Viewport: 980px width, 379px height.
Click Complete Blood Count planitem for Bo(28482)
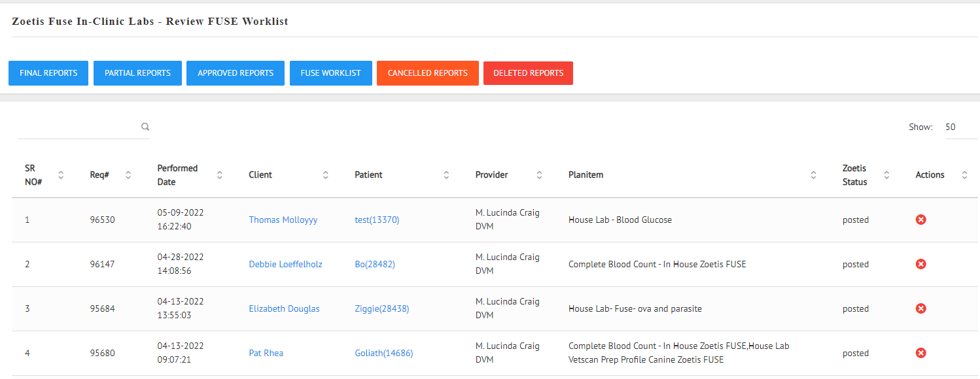pos(657,264)
